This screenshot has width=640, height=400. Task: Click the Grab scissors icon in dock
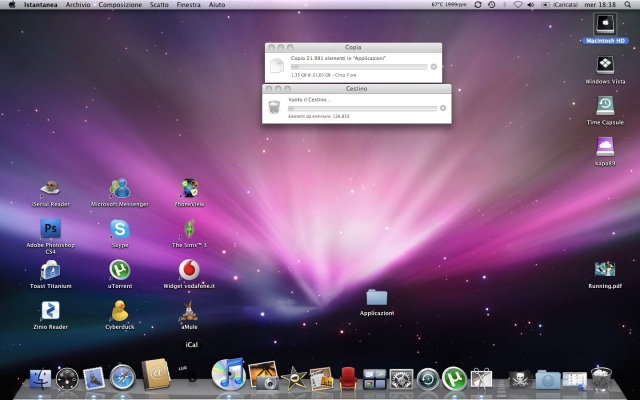[x=481, y=378]
